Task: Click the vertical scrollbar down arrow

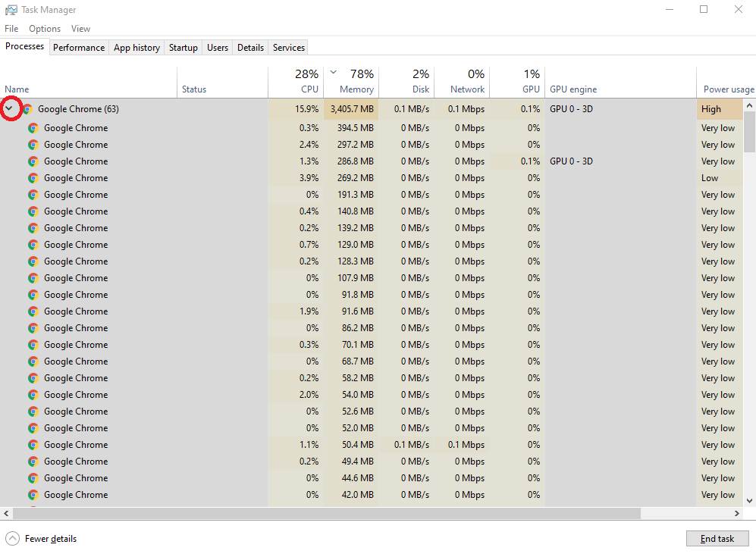Action: tap(749, 500)
